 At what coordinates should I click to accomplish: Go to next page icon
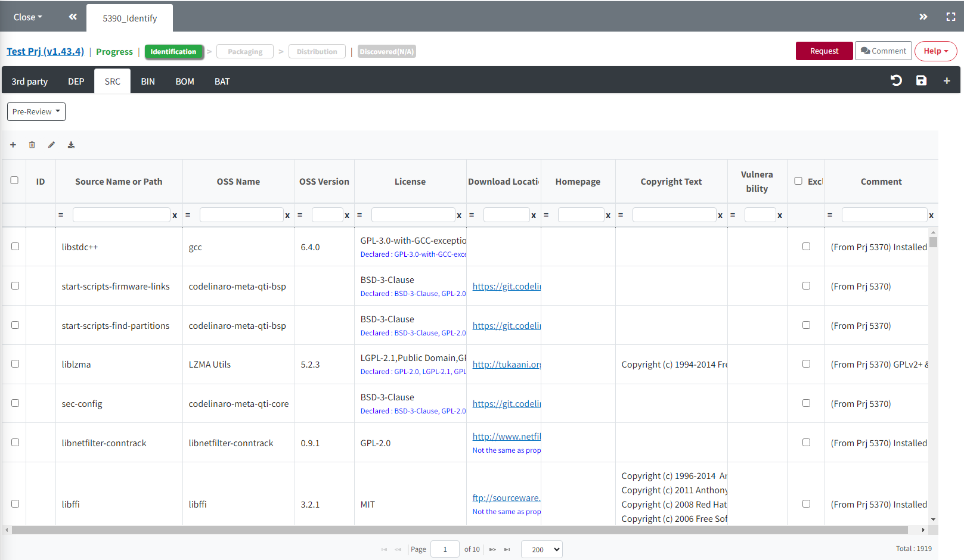point(492,549)
